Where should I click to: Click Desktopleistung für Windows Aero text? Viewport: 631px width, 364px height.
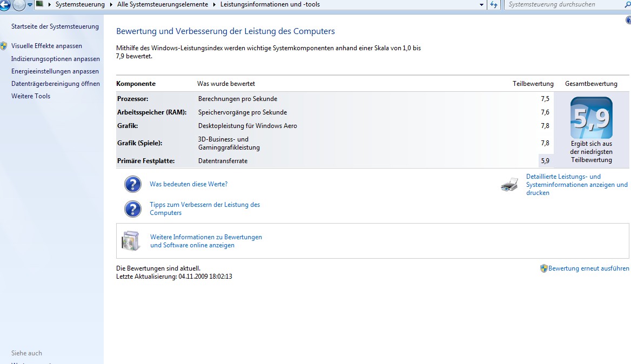click(x=247, y=126)
